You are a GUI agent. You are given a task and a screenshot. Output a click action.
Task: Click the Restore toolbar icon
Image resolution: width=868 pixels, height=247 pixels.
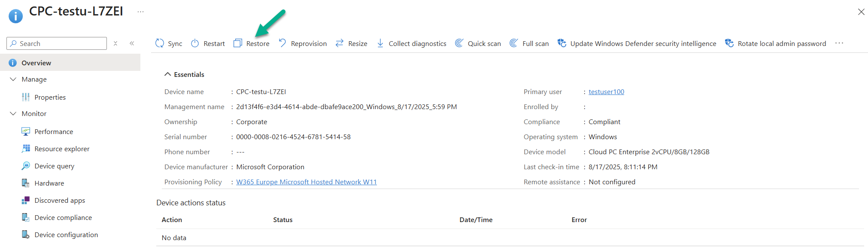[x=238, y=43]
